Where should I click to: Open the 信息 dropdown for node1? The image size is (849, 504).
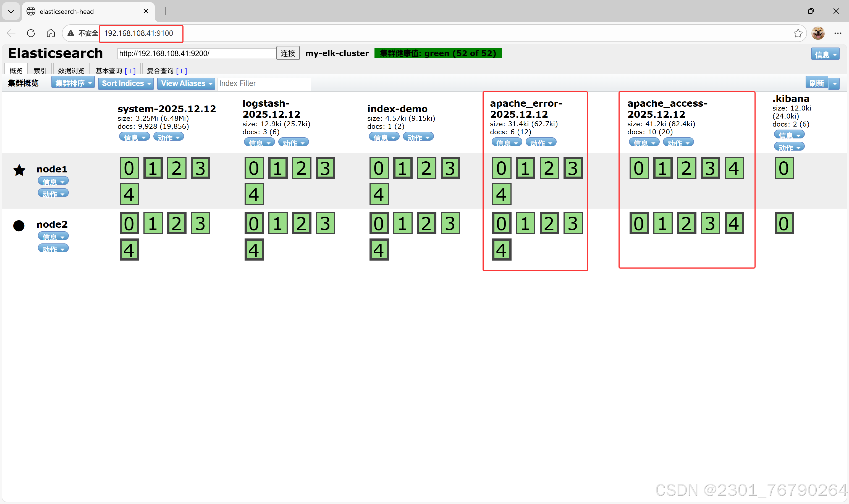coord(53,181)
